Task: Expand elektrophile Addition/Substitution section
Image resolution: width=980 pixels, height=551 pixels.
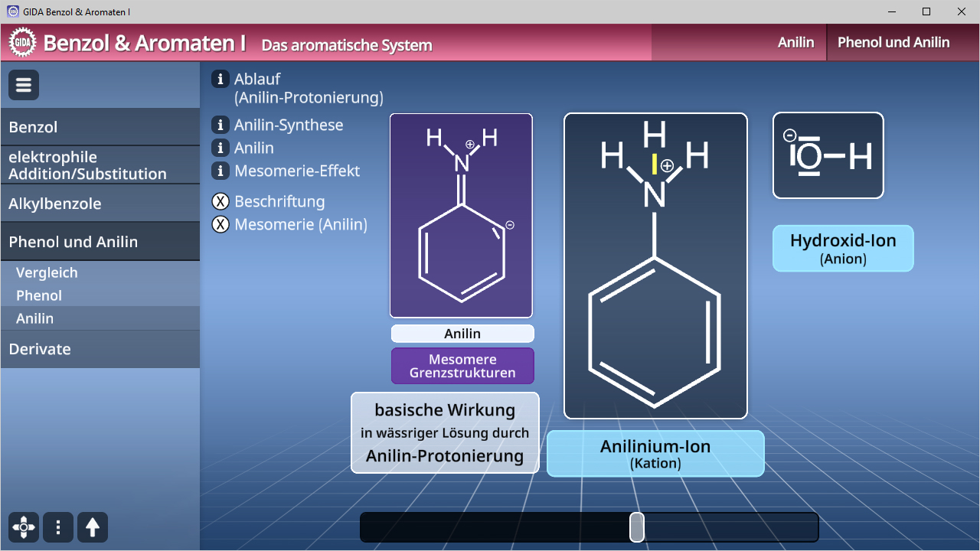Action: pos(100,165)
